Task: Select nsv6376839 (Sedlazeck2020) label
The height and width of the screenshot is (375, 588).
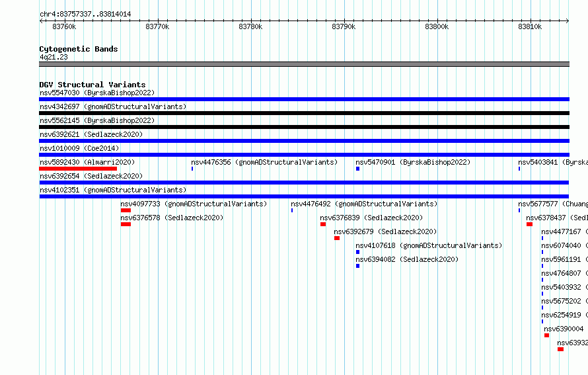Action: click(371, 218)
